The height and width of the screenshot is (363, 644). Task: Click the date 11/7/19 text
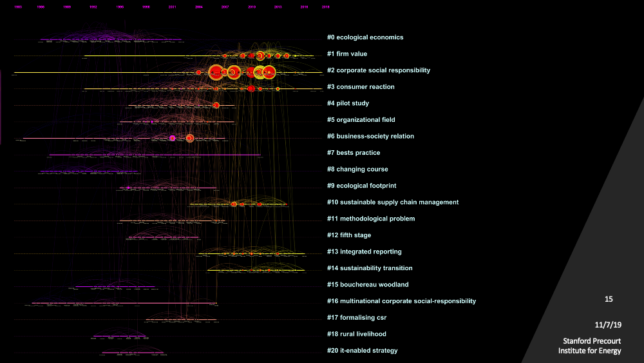[608, 325]
